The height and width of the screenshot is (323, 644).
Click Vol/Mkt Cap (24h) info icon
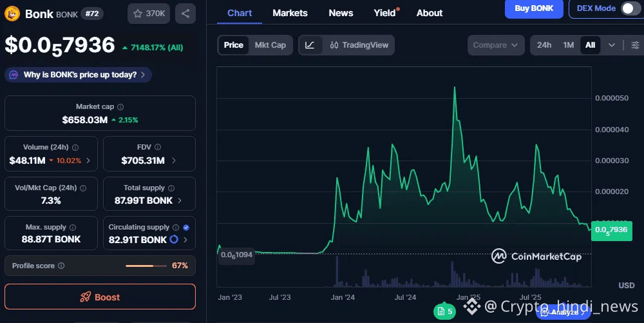[83, 188]
